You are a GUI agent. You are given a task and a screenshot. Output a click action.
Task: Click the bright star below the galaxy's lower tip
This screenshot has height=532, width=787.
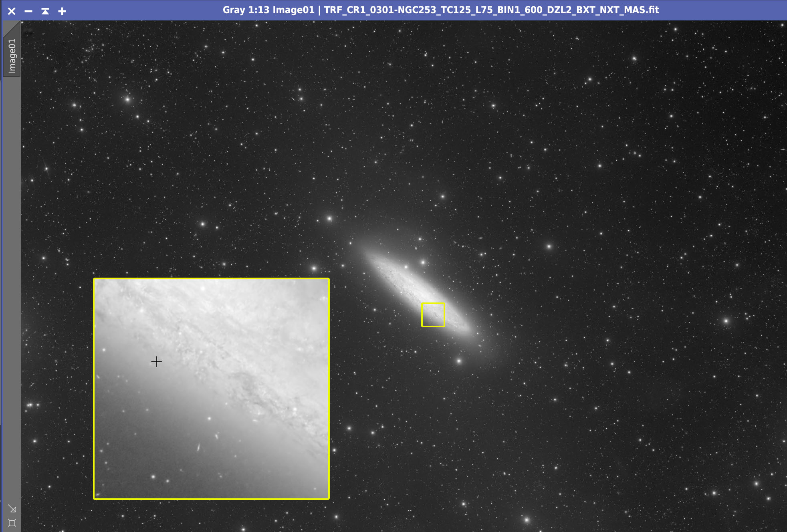[459, 361]
